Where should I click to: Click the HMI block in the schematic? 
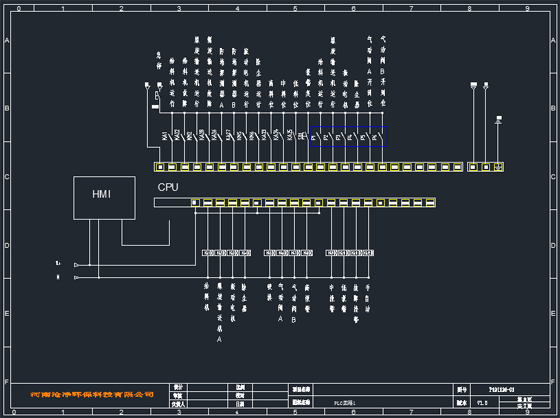click(104, 198)
